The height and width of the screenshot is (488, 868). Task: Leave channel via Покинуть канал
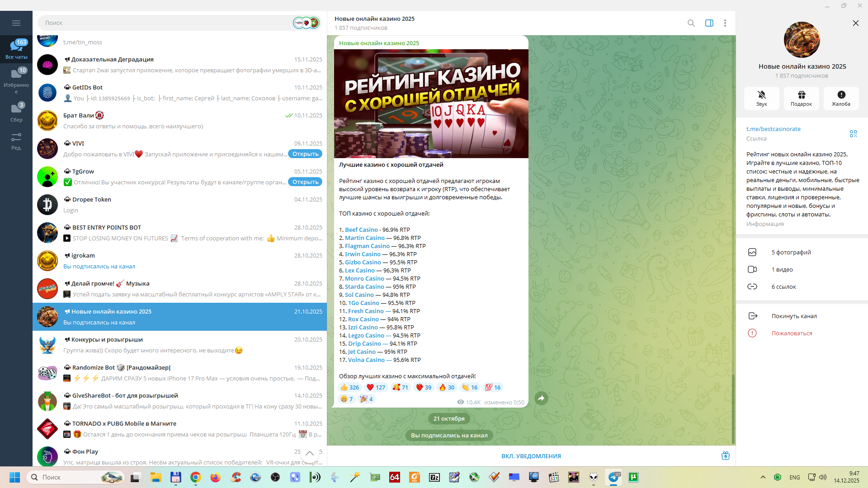click(794, 316)
